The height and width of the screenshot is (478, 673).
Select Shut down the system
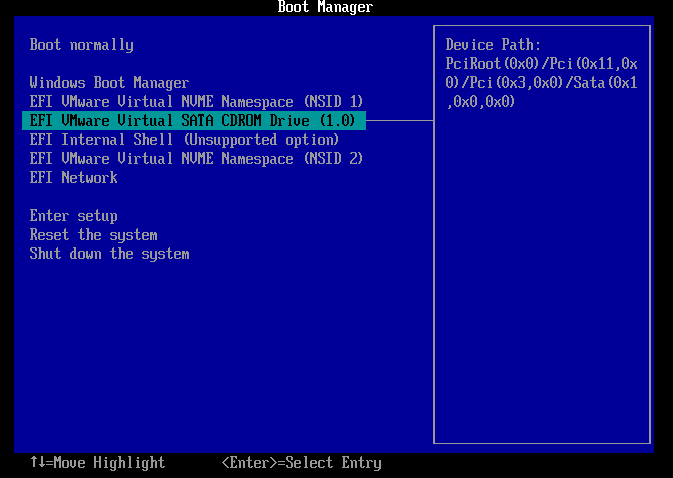pos(109,254)
